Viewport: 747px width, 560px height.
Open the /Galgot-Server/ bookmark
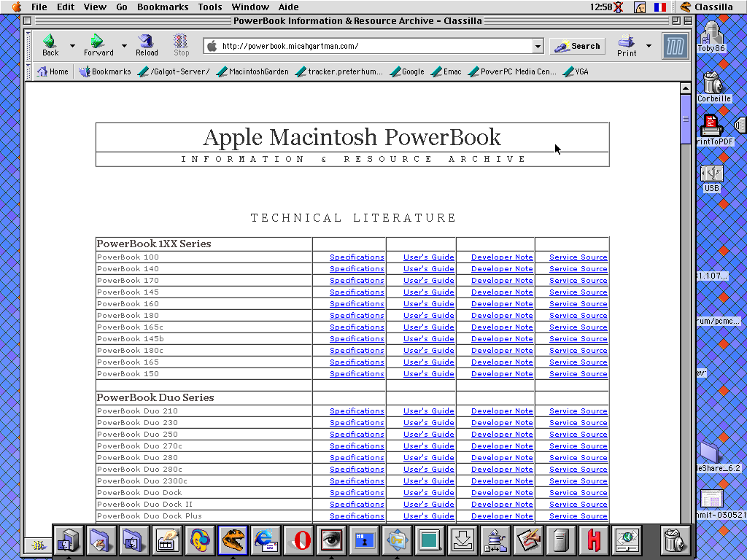pyautogui.click(x=174, y=71)
